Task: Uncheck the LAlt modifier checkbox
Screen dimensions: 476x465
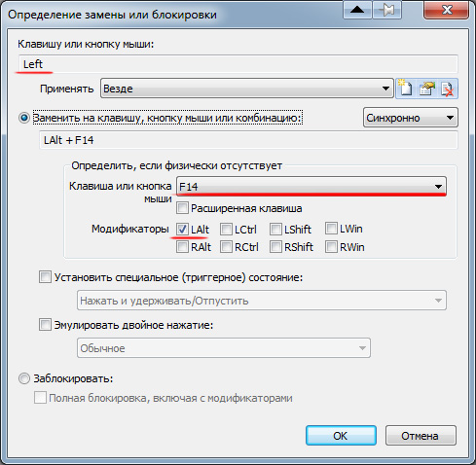Action: 182,230
